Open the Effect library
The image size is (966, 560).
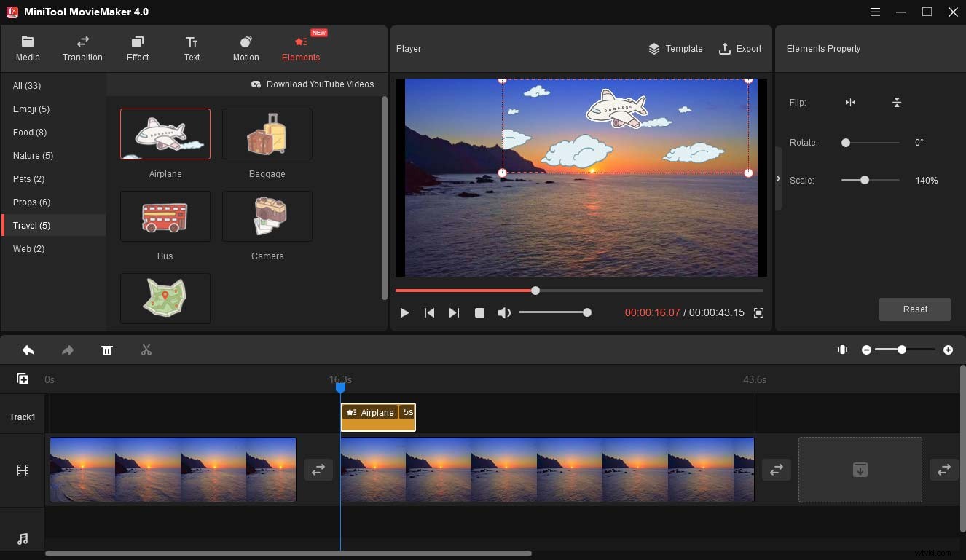(x=137, y=48)
